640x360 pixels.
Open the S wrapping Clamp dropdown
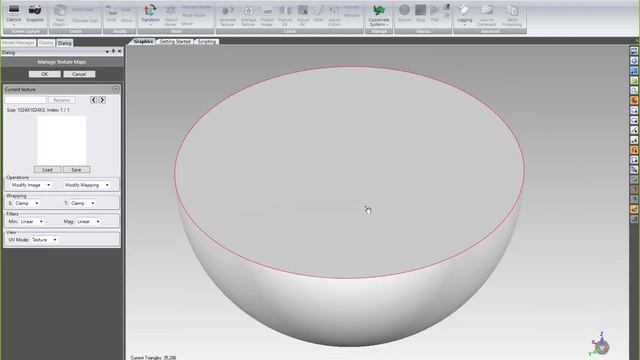pos(27,203)
